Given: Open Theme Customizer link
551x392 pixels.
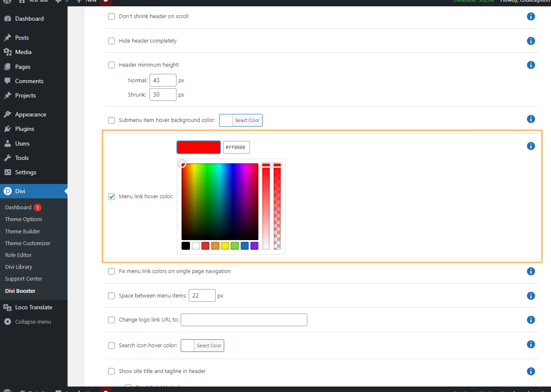Looking at the screenshot, I should point(27,243).
